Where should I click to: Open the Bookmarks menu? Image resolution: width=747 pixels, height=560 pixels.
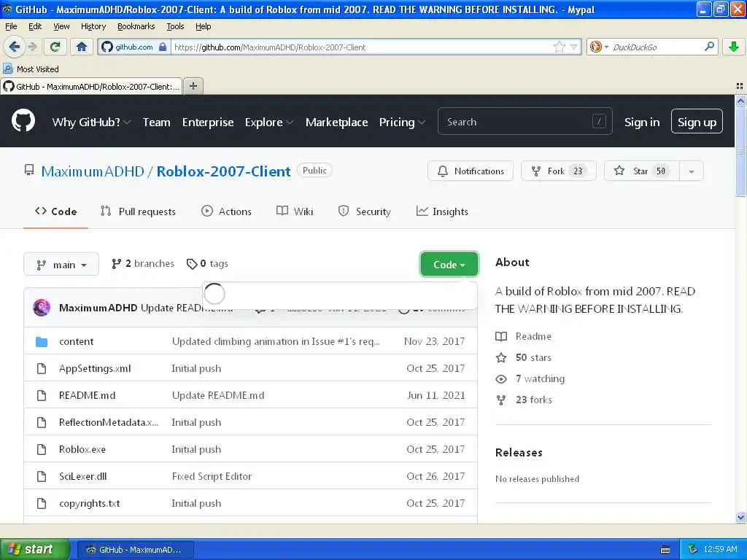pyautogui.click(x=136, y=26)
